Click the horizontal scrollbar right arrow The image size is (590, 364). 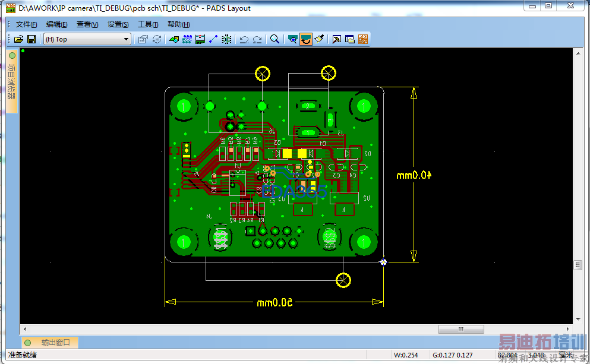click(568, 329)
